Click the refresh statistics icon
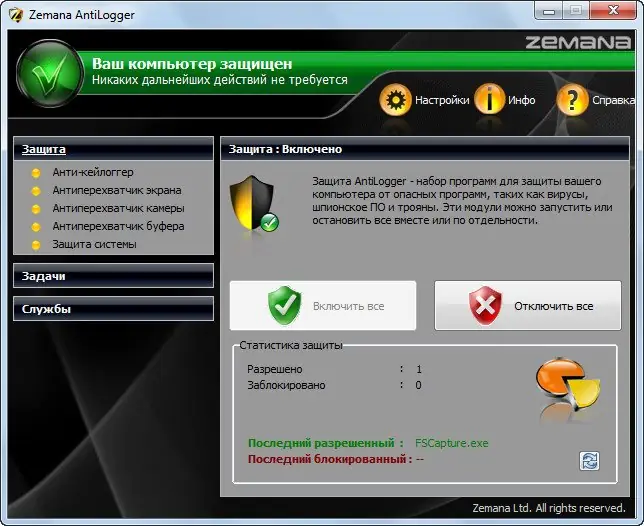The width and height of the screenshot is (644, 526). coord(589,461)
